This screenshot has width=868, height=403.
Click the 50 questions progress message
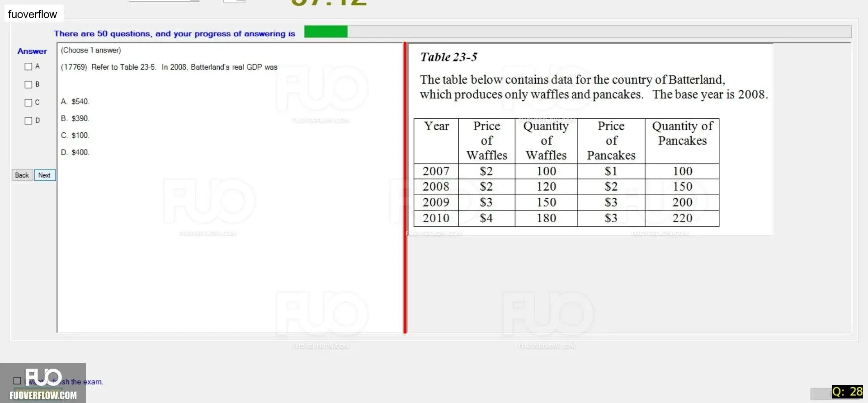click(175, 33)
